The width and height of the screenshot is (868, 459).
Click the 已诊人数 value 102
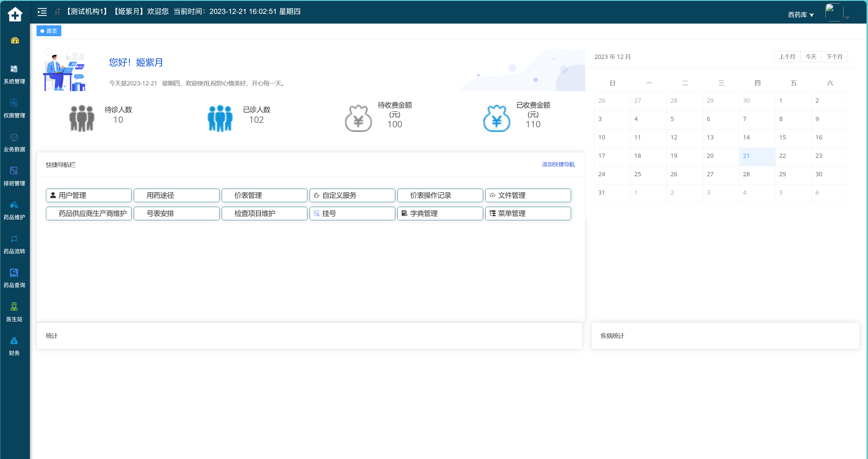coord(256,120)
